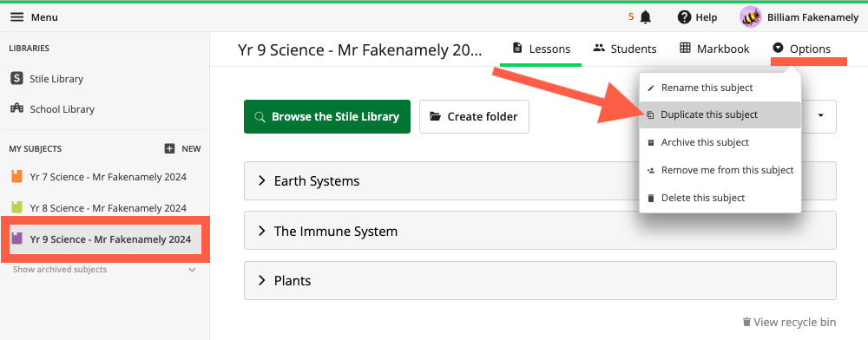This screenshot has height=340, width=868.
Task: Click the plus icon beside NEW
Action: pyautogui.click(x=170, y=148)
